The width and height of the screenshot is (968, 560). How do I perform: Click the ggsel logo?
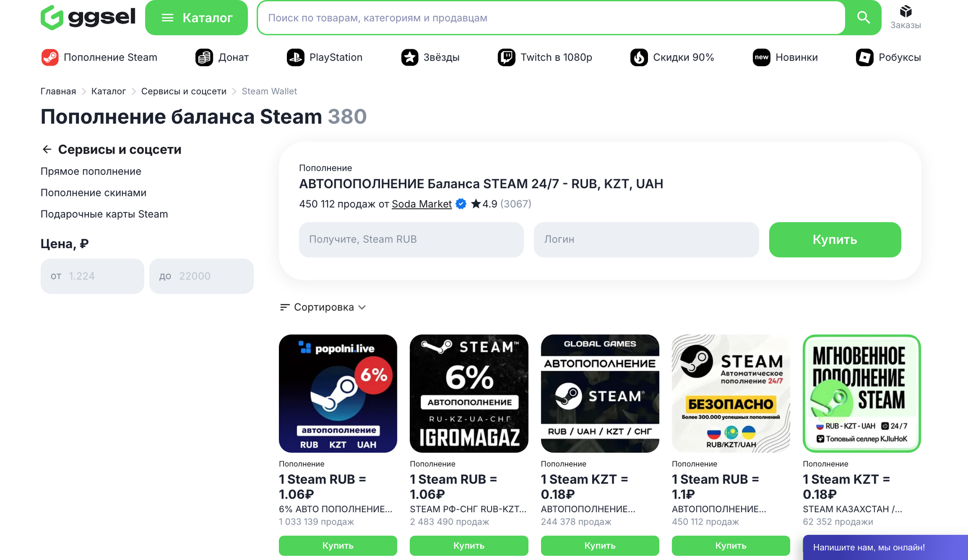point(88,17)
